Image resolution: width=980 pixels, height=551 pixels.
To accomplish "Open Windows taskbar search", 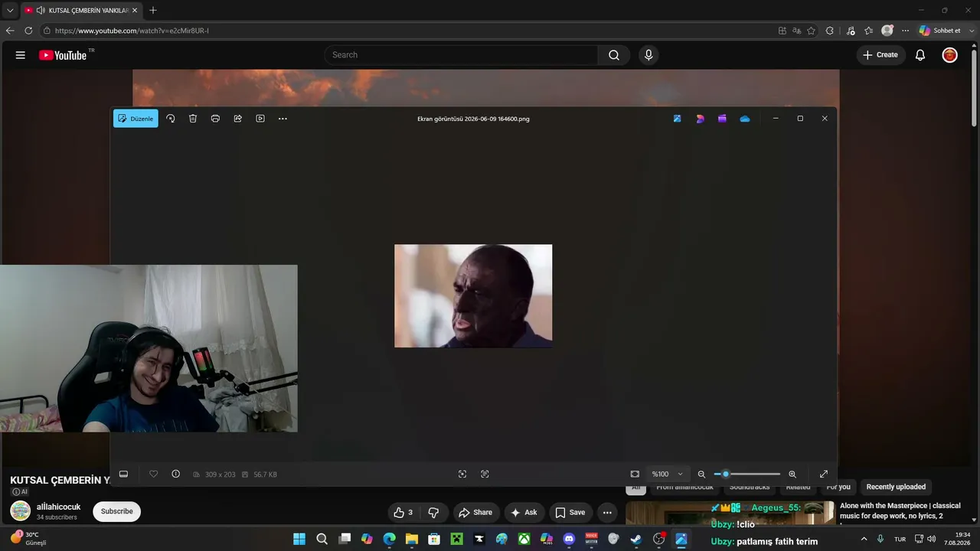I will [x=322, y=539].
